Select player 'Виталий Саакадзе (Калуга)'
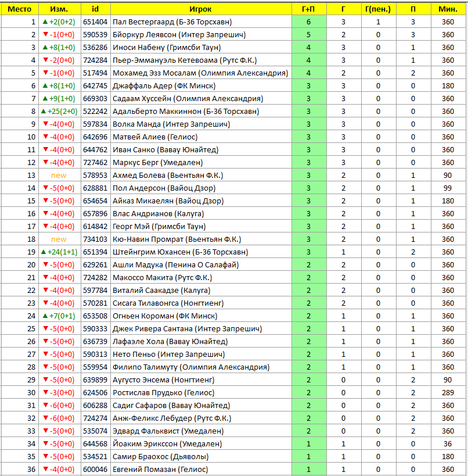Image resolution: width=468 pixels, height=476 pixels. [161, 290]
